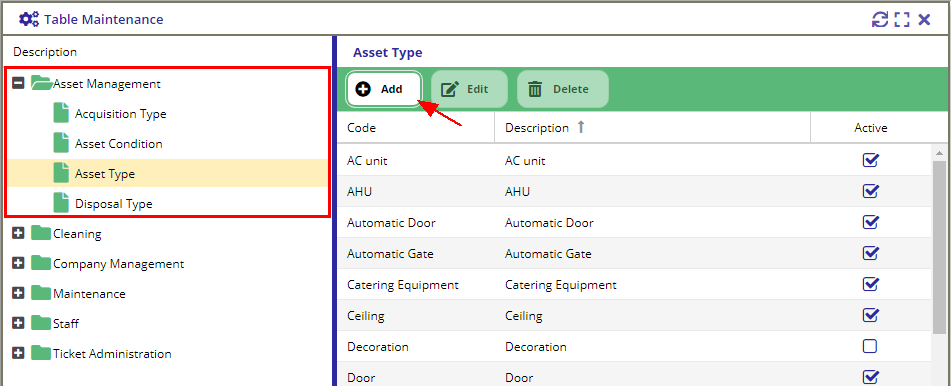Viewport: 951px width, 386px height.
Task: Sort by the Code column header
Action: (x=416, y=127)
